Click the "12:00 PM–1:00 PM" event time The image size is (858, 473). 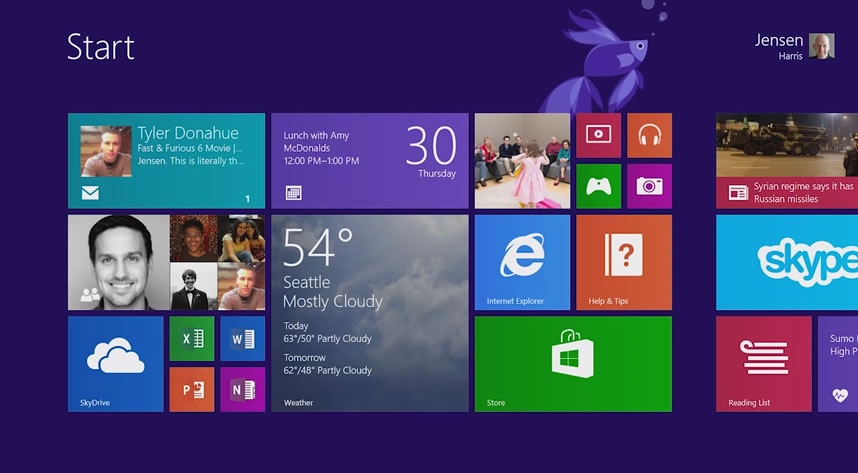[321, 161]
